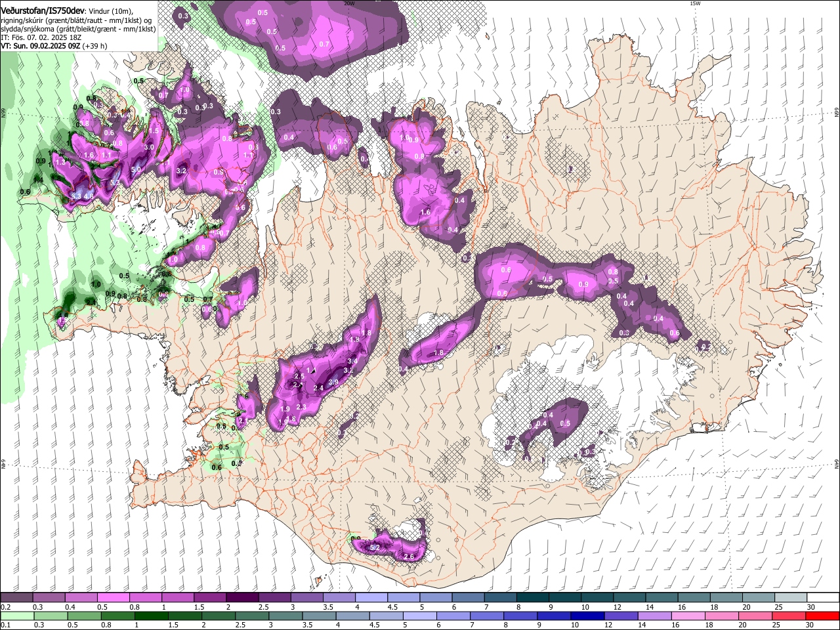Click the pink rain swatch between 18 and 20

point(721,616)
